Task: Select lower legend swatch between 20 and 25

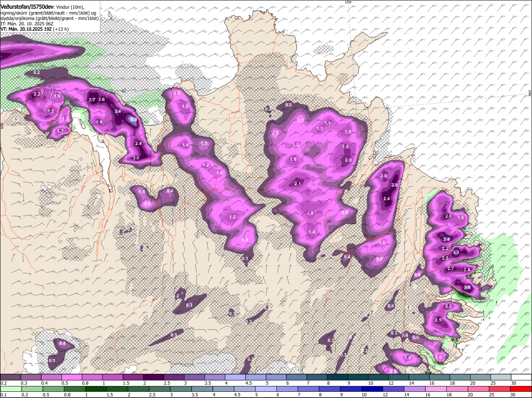Action: 479,389
